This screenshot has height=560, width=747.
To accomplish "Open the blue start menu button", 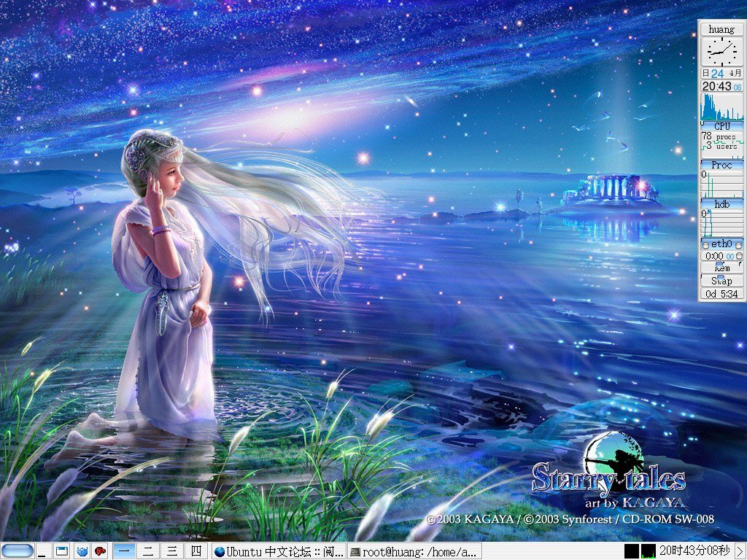I will click(18, 551).
